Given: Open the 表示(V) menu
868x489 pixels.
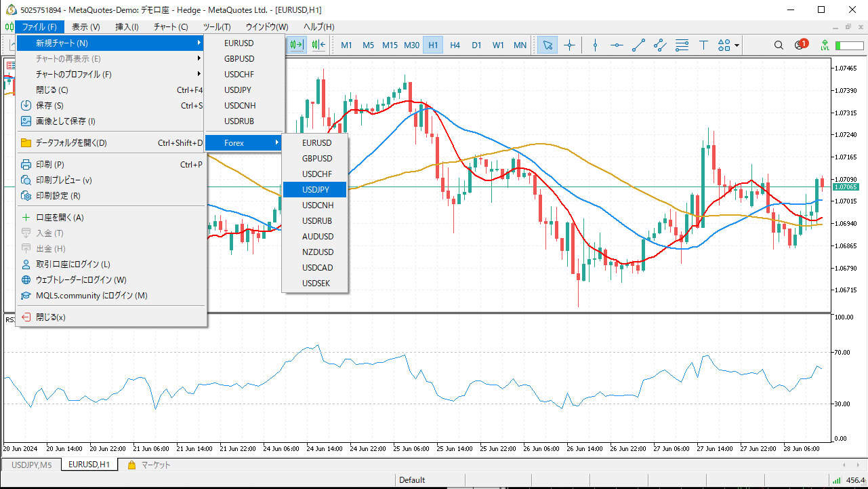Looking at the screenshot, I should click(x=85, y=26).
